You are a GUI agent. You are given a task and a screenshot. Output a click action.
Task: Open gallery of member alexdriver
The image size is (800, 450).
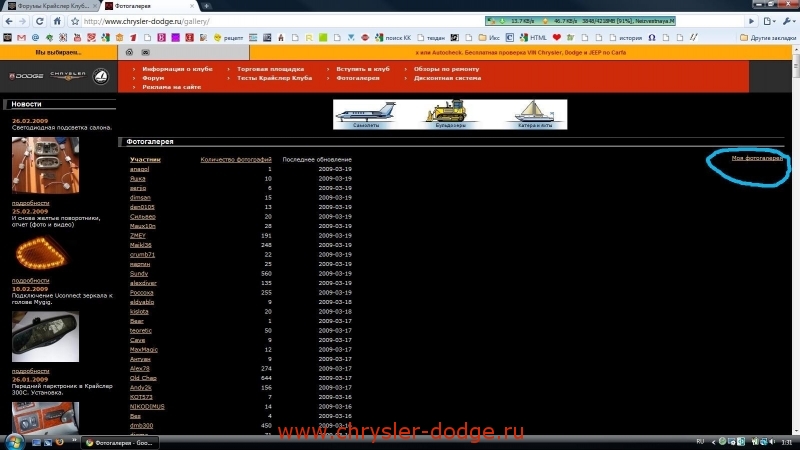(x=143, y=283)
